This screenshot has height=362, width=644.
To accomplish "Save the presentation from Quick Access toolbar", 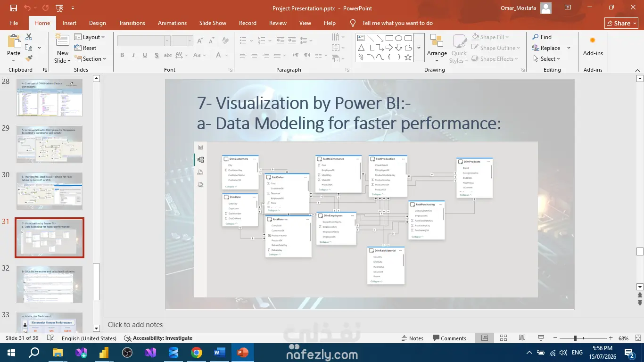I will [x=13, y=8].
